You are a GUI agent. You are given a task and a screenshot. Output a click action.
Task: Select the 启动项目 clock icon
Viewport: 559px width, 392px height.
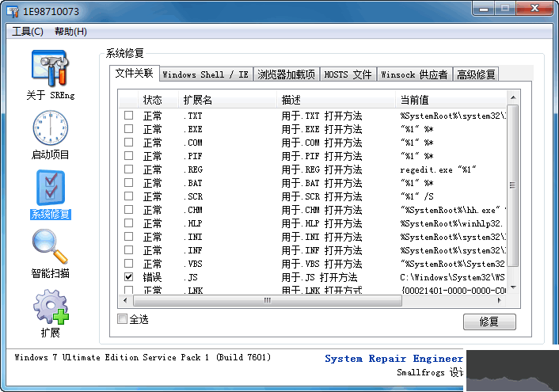pyautogui.click(x=50, y=127)
